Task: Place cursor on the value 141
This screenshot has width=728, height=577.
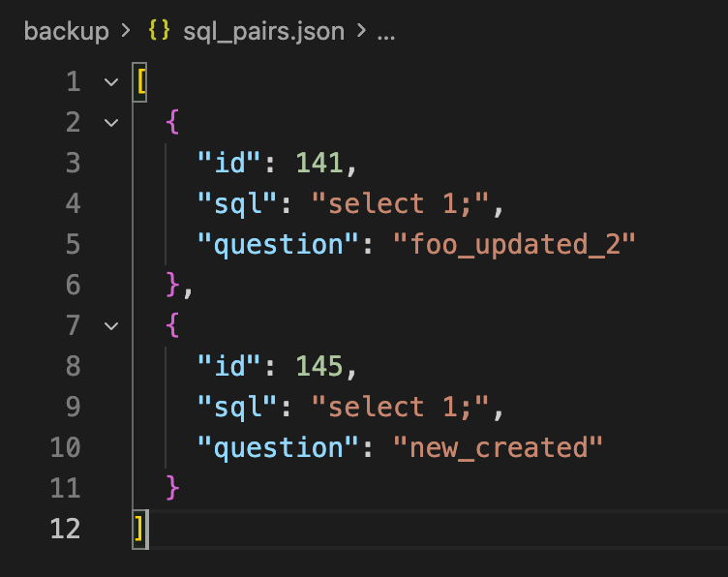Action: click(x=319, y=163)
